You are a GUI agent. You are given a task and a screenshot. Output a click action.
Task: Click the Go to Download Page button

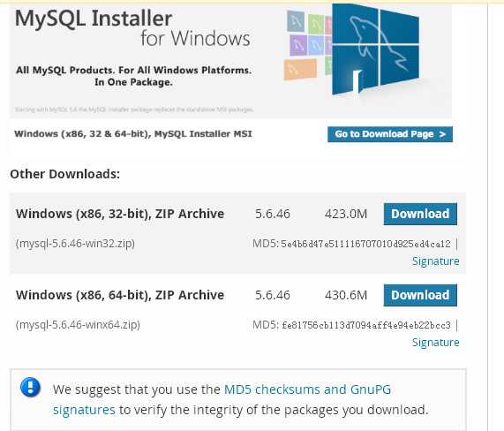390,134
